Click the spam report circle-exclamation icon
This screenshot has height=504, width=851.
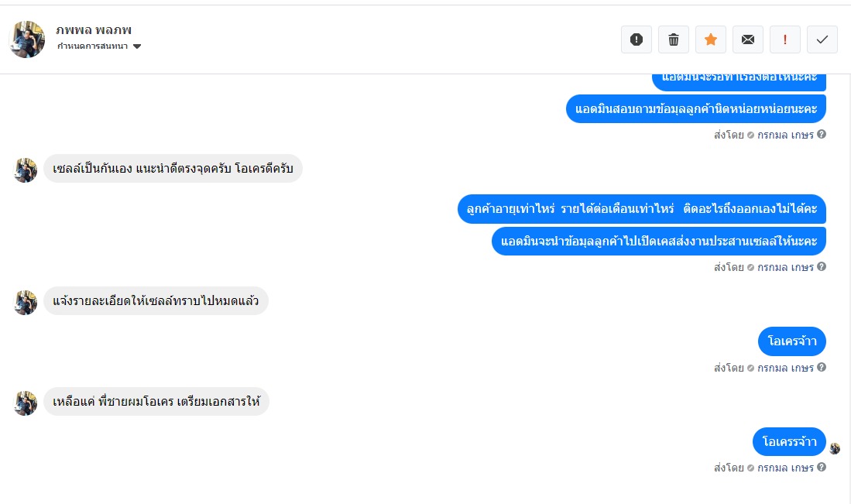pos(637,39)
